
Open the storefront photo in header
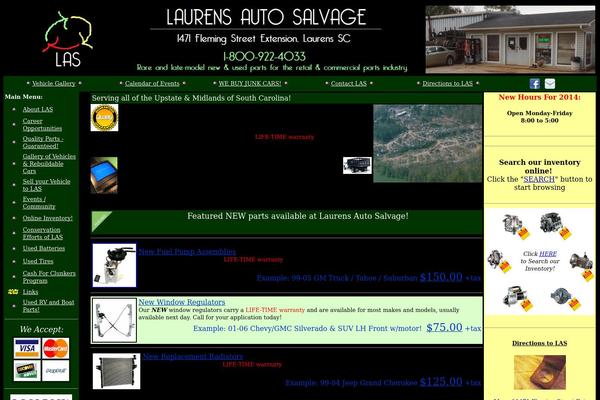(510, 39)
